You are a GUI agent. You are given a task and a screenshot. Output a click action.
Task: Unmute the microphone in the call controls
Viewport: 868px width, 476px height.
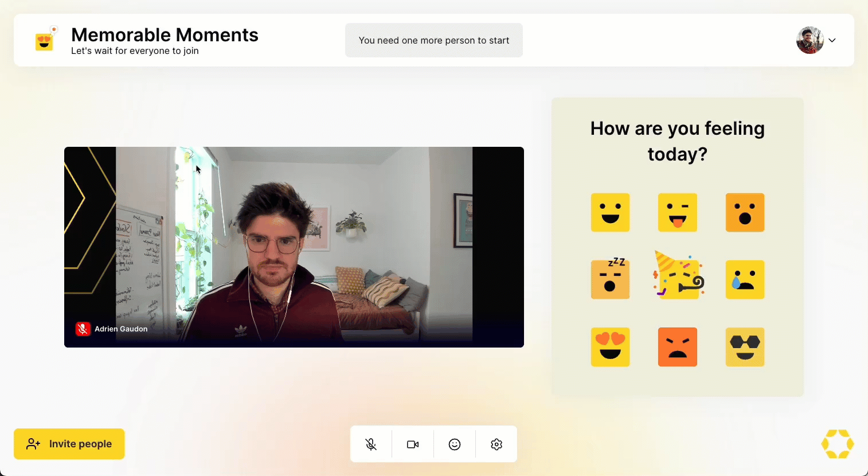(x=371, y=444)
